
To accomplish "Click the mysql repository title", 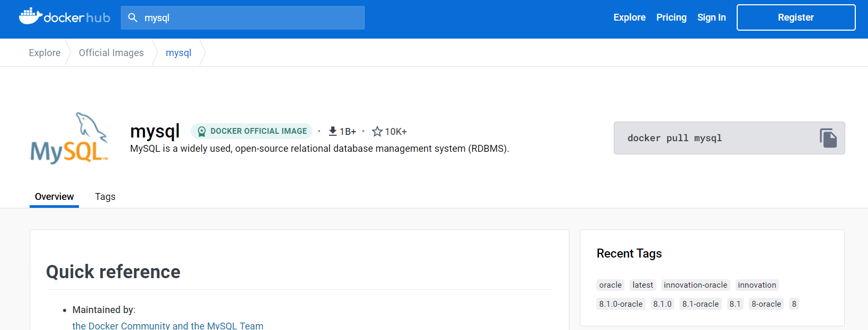I will pyautogui.click(x=155, y=131).
